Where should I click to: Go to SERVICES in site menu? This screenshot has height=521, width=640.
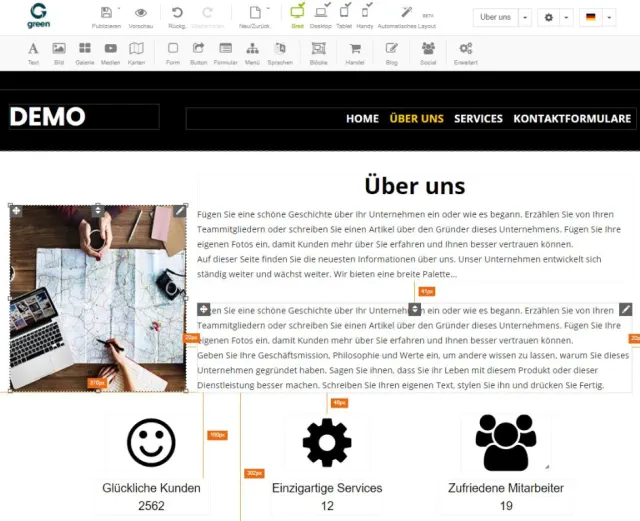[x=478, y=118]
